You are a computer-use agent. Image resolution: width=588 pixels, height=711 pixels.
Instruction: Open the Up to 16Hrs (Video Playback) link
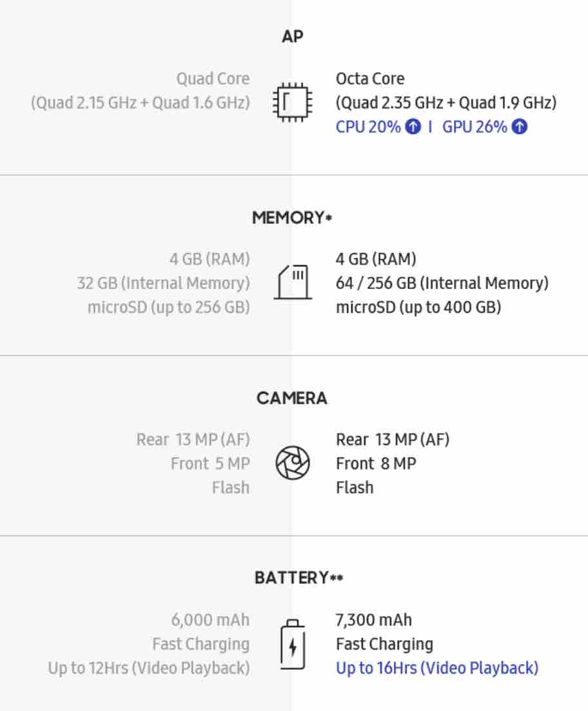[x=436, y=668]
